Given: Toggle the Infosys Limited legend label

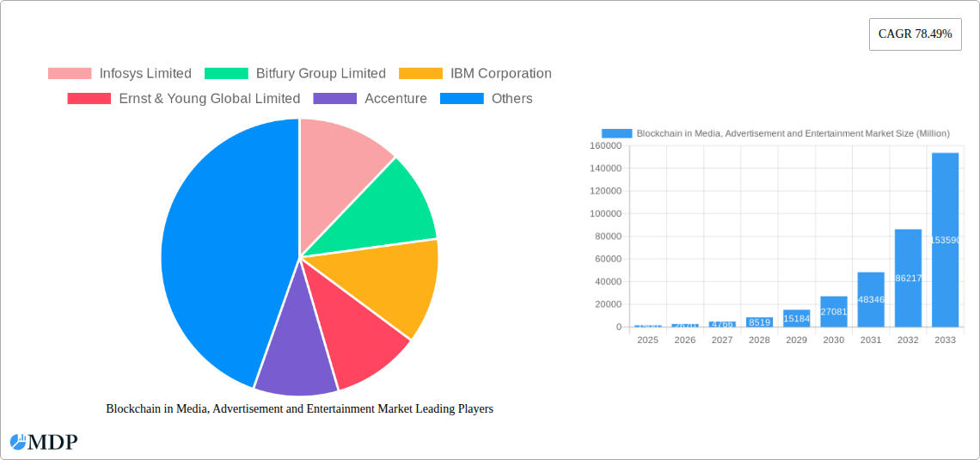Looking at the screenshot, I should tap(145, 74).
